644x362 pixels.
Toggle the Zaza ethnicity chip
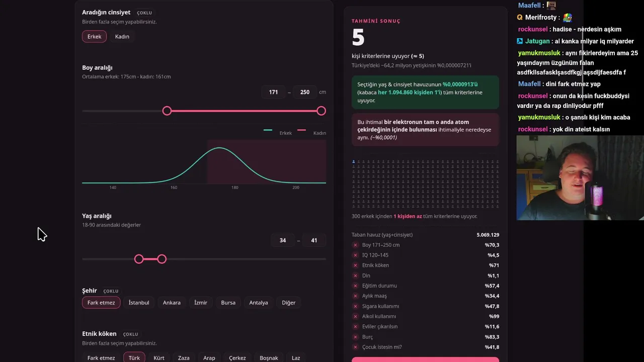[184, 357]
